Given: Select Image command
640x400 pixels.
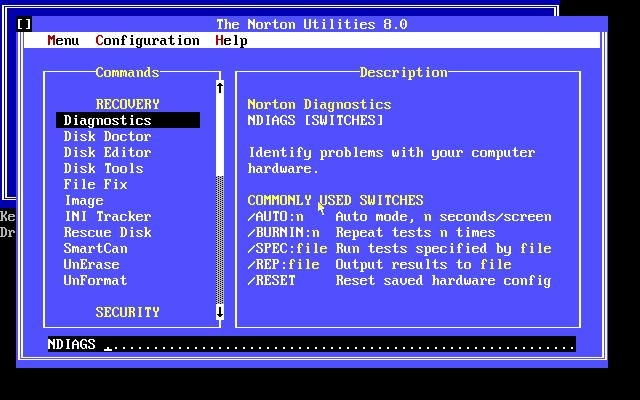Looking at the screenshot, I should pyautogui.click(x=84, y=200).
